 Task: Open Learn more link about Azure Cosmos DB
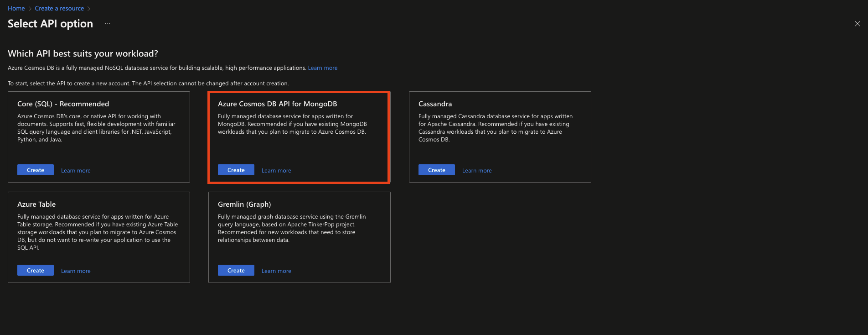tap(323, 68)
